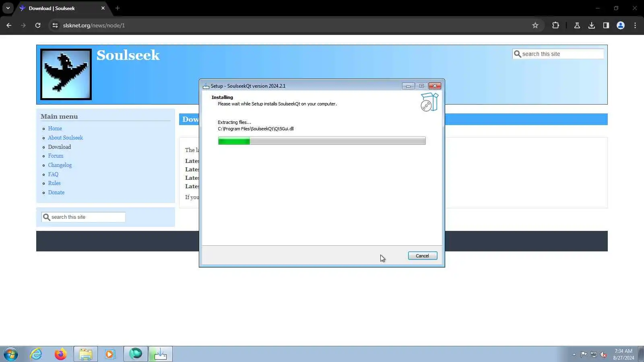Screen dimensions: 644x362
Task: Click the setup window title bar icon
Action: click(x=206, y=86)
